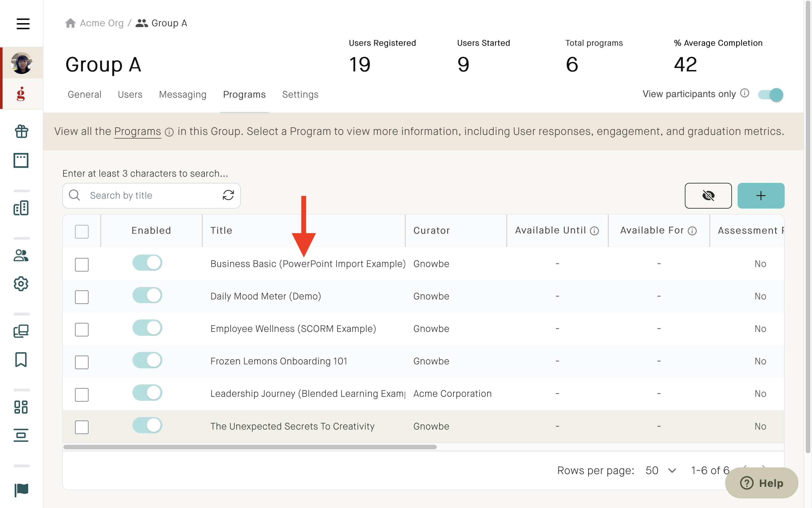Viewport: 812px width, 508px height.
Task: Click the table horizontal scrollbar
Action: (250, 447)
